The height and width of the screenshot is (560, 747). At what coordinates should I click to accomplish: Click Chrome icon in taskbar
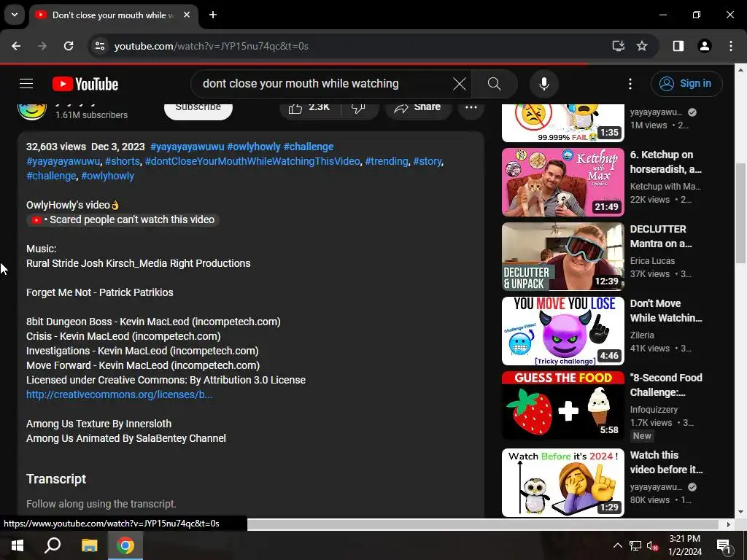(x=125, y=545)
